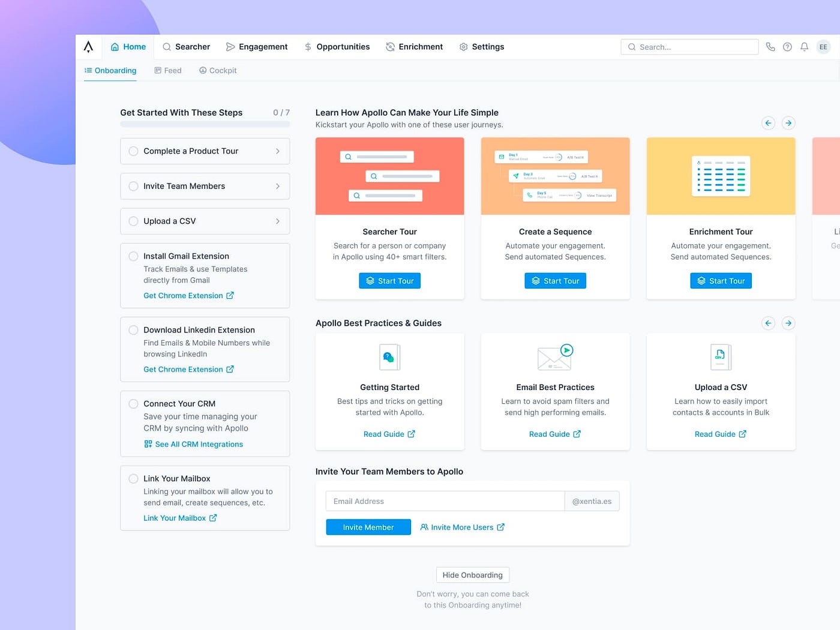Click the Email Best Practices envelope icon
The image size is (840, 630).
click(x=555, y=357)
